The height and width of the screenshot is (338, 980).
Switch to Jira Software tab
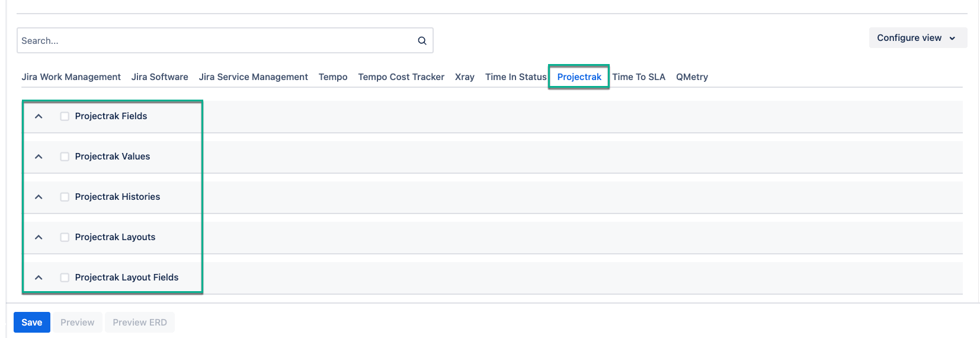click(x=160, y=77)
